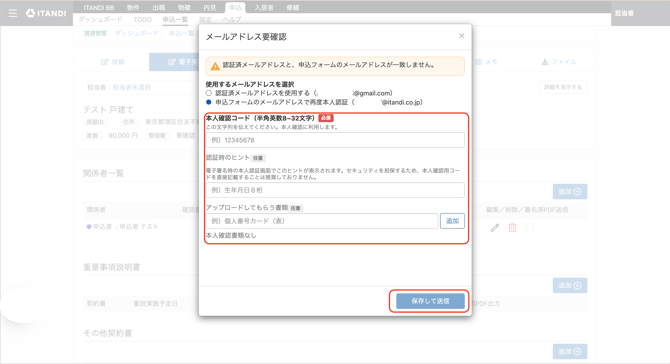Select 認証済メールアドレスを使用する radio option
The image size is (670, 364).
pos(209,93)
